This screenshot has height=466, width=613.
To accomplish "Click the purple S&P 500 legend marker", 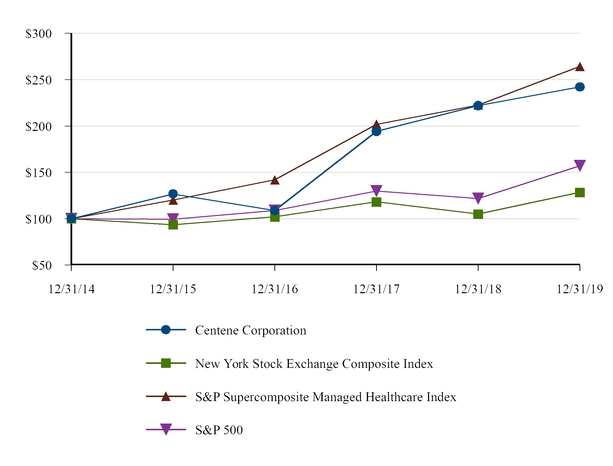I will [166, 430].
